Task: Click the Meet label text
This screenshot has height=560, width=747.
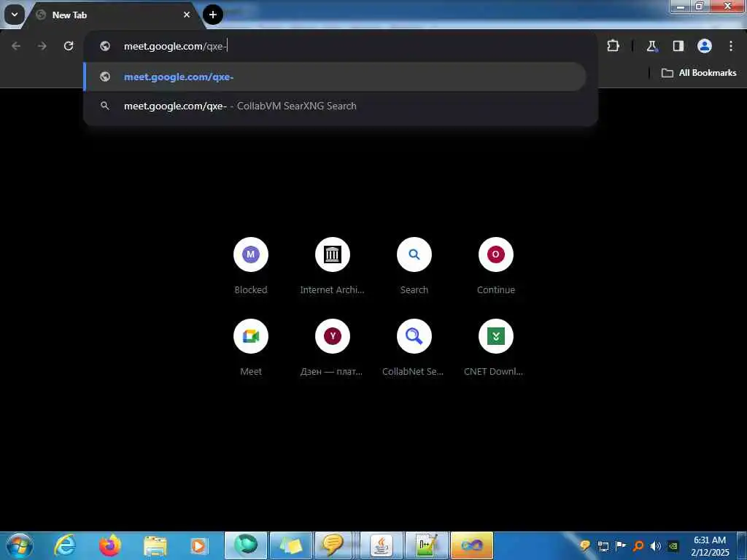Action: pyautogui.click(x=251, y=371)
